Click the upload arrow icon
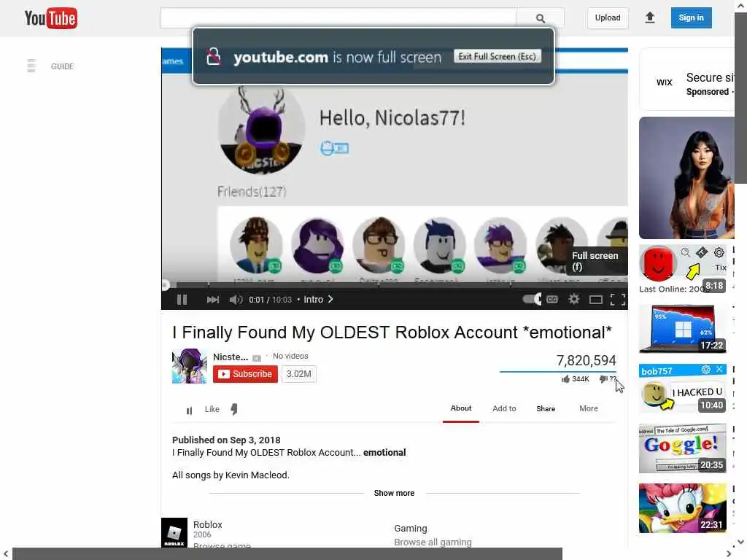 [650, 17]
